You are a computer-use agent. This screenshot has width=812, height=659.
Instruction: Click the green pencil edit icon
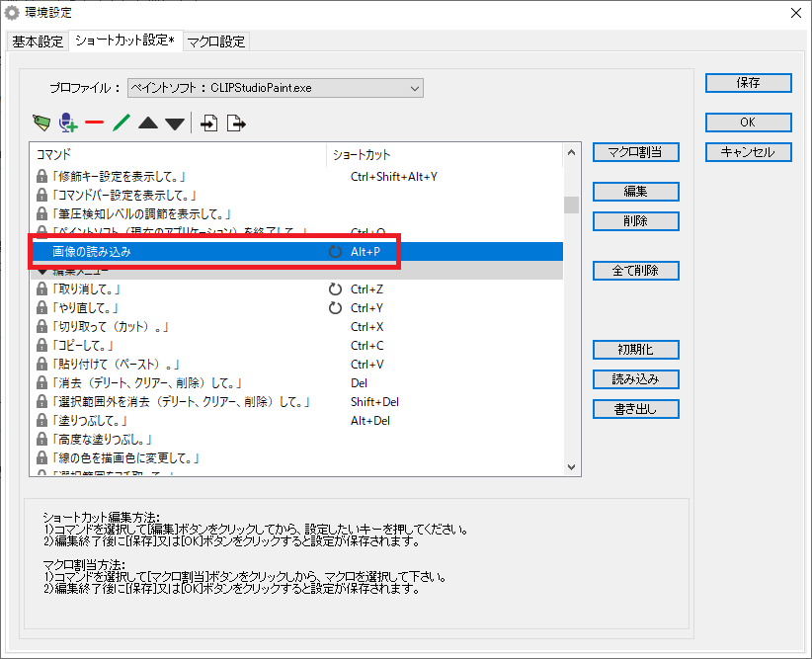[x=122, y=124]
